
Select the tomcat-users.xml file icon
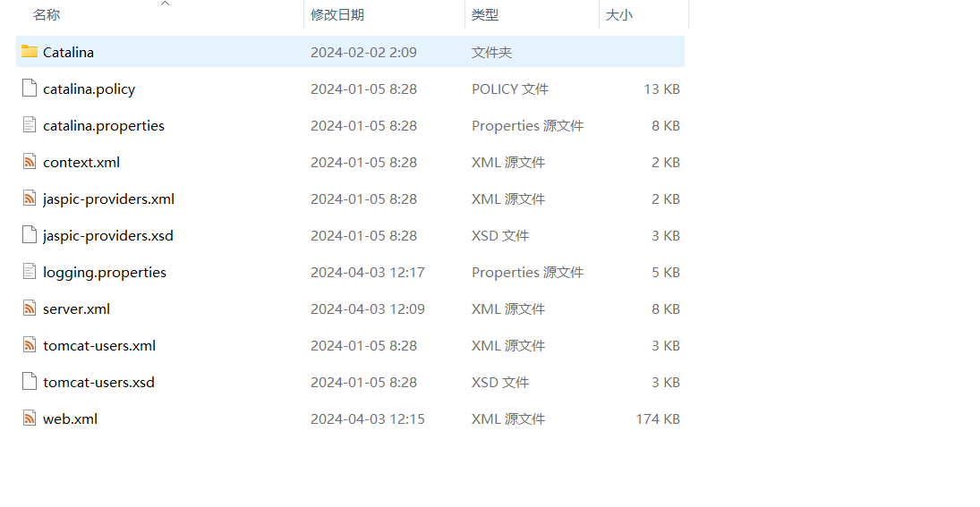click(30, 345)
